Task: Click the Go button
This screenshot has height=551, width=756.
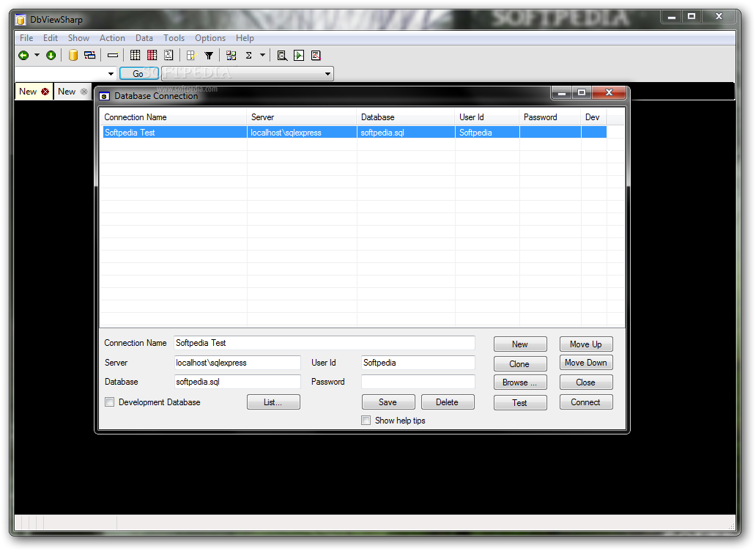Action: pyautogui.click(x=138, y=74)
